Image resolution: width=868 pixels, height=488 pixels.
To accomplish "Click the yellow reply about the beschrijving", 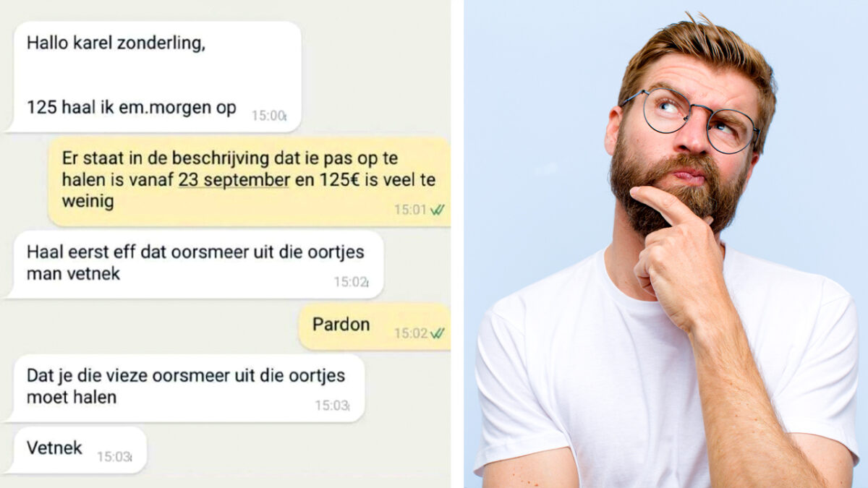I will point(249,181).
